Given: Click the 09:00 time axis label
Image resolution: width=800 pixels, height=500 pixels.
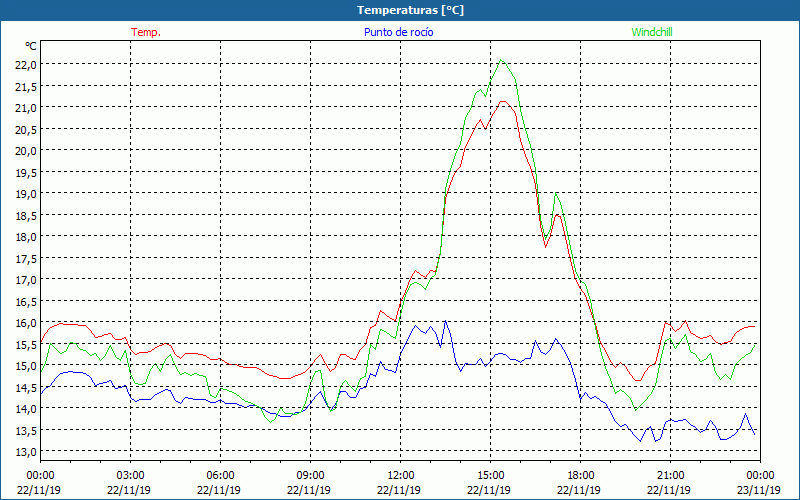Looking at the screenshot, I should pyautogui.click(x=310, y=476).
